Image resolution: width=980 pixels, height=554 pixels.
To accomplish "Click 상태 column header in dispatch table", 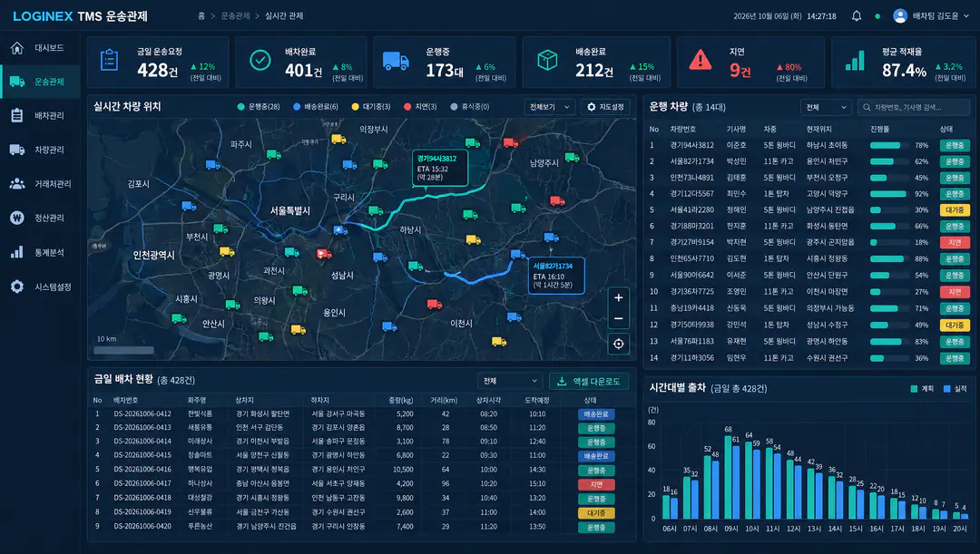I will [x=590, y=401].
